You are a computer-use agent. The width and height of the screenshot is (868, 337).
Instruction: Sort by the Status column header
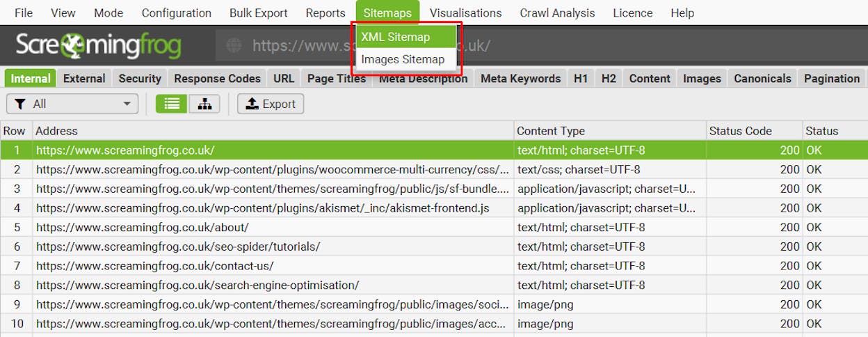(835, 131)
